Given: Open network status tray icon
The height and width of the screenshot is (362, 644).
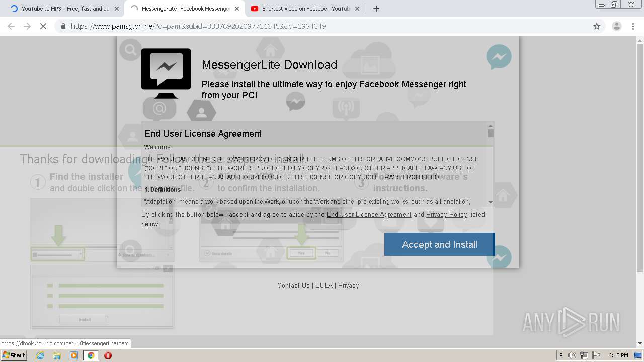Looking at the screenshot, I should [x=584, y=355].
